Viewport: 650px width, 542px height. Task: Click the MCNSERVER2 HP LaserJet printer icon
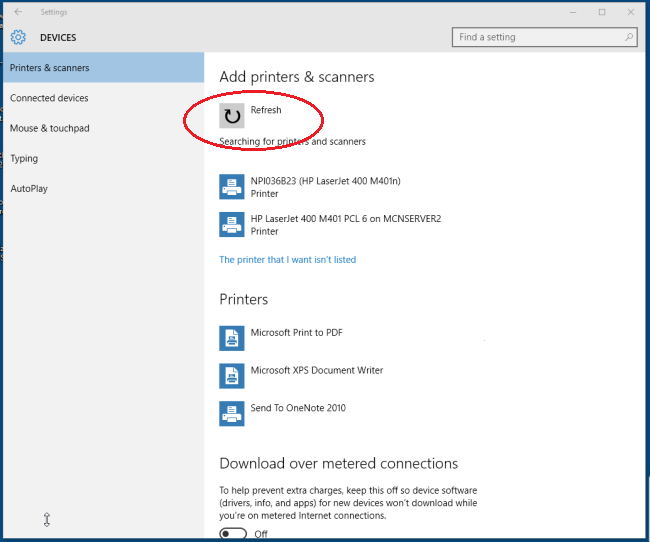pyautogui.click(x=232, y=224)
